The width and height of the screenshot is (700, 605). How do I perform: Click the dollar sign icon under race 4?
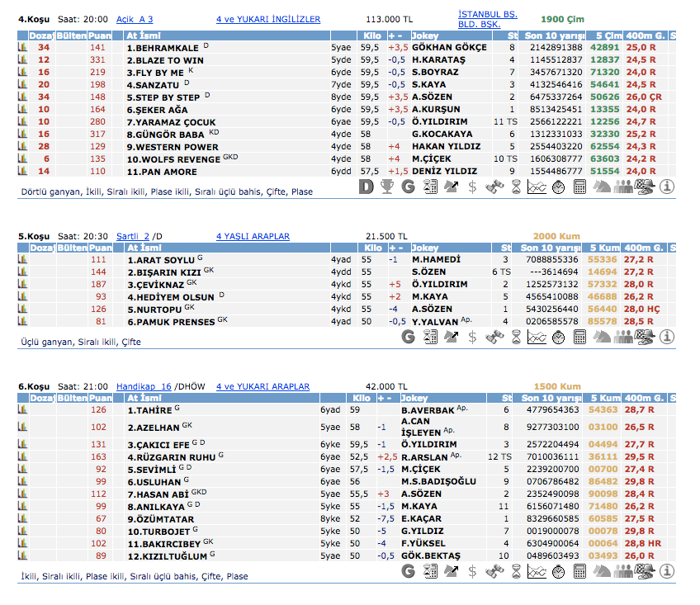click(x=472, y=187)
